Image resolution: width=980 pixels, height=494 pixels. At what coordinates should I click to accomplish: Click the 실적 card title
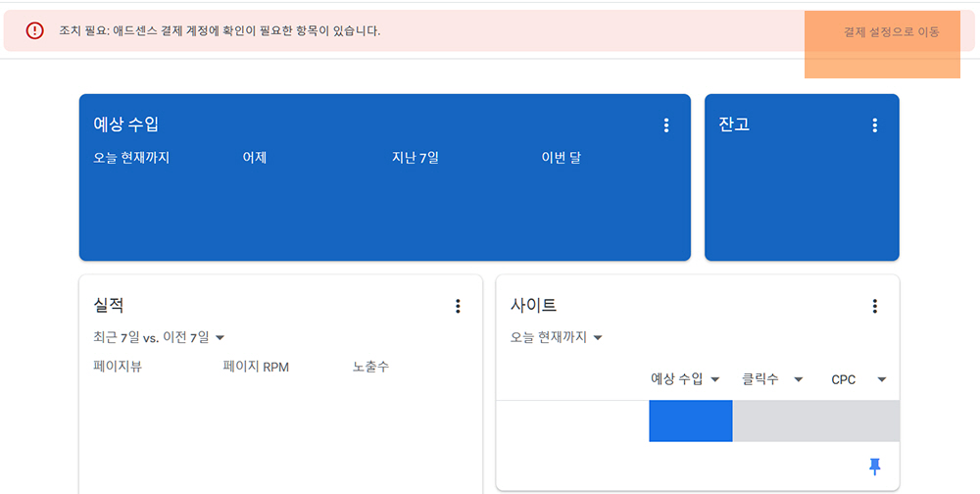108,305
